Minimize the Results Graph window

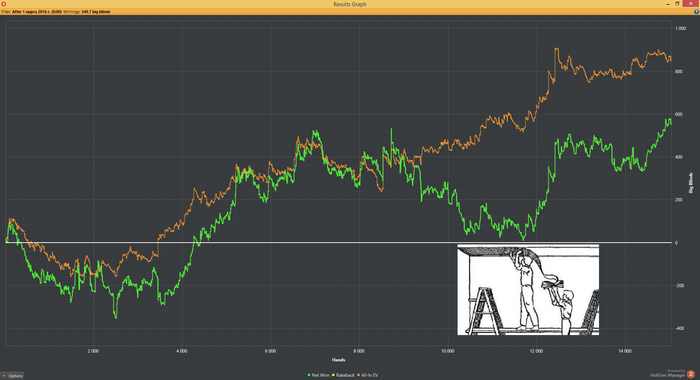668,4
